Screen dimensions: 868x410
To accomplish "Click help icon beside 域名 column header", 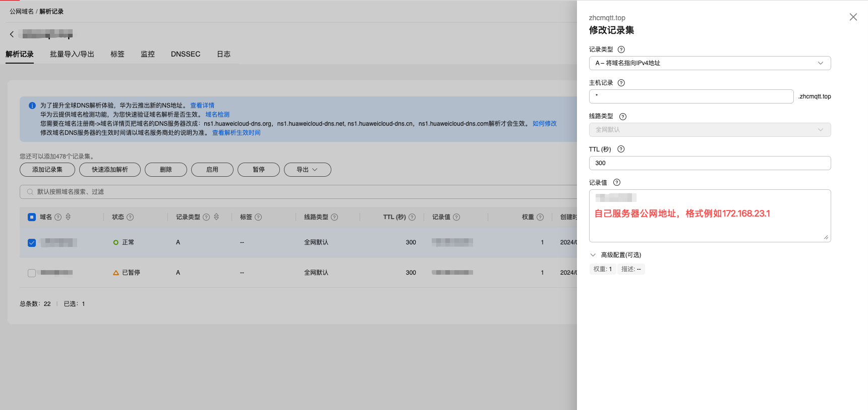I will [x=58, y=217].
